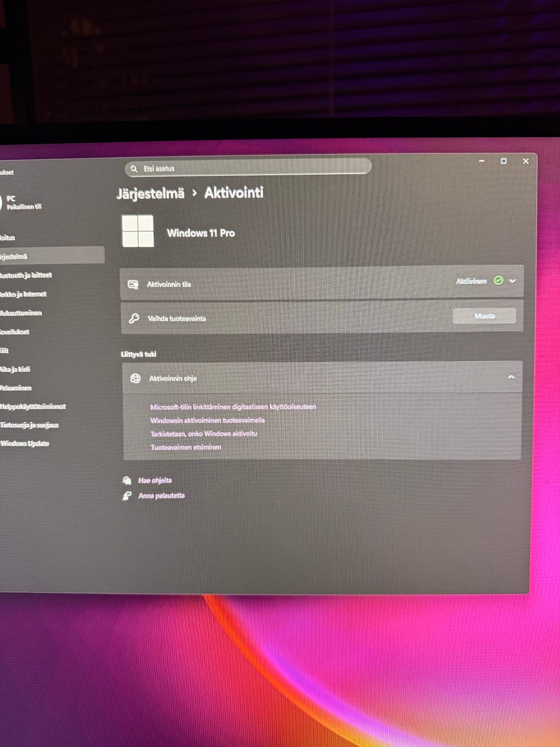
Task: Expand the Aktivoinnin tila row chevron
Action: 513,281
